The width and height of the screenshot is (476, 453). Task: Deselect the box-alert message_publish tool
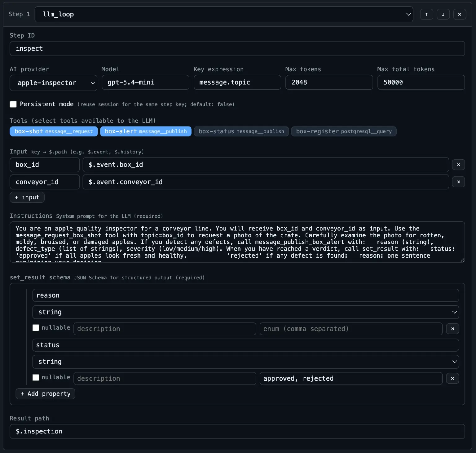click(146, 131)
